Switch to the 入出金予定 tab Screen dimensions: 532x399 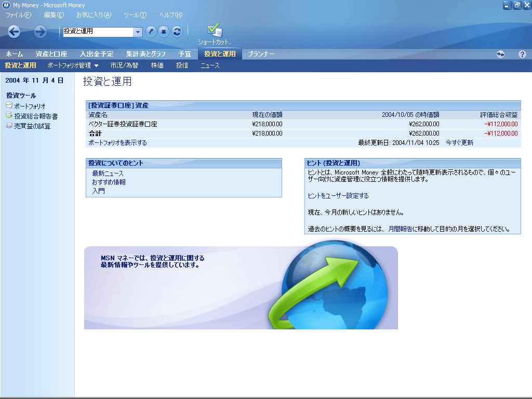[97, 54]
